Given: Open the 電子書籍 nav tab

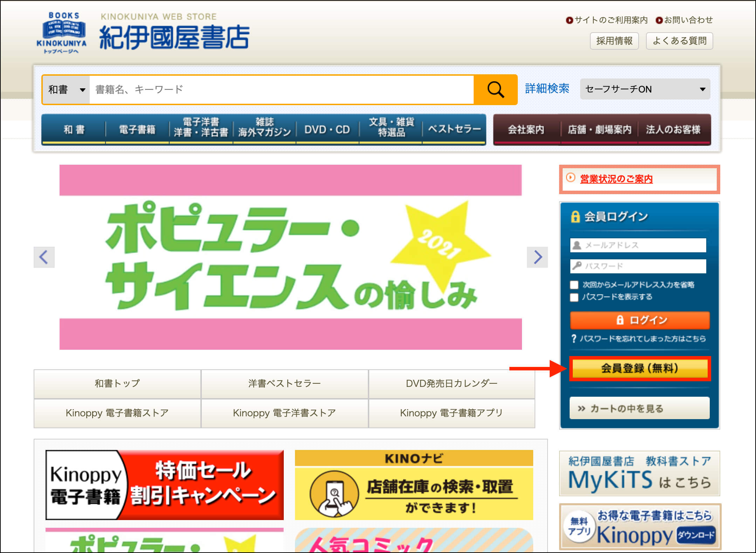Looking at the screenshot, I should coord(137,129).
